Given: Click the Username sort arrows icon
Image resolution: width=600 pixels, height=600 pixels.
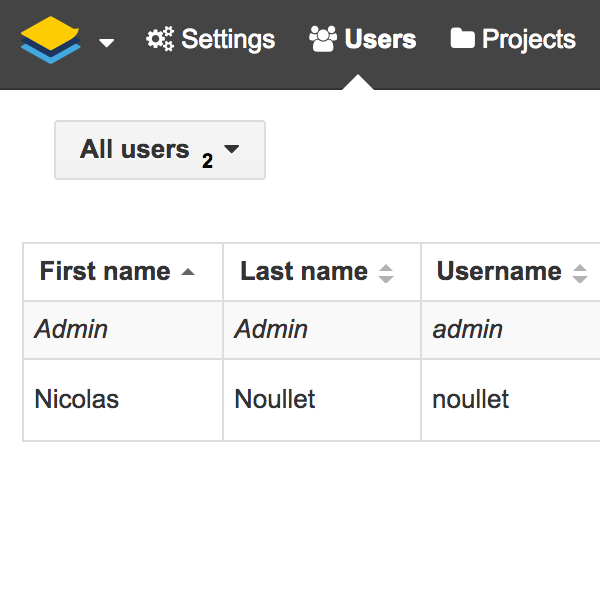Looking at the screenshot, I should click(580, 274).
